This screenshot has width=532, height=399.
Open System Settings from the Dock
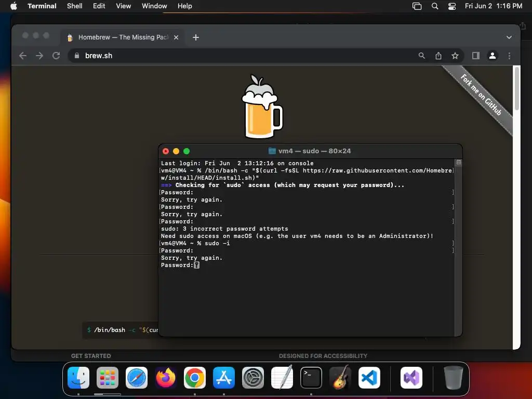253,378
